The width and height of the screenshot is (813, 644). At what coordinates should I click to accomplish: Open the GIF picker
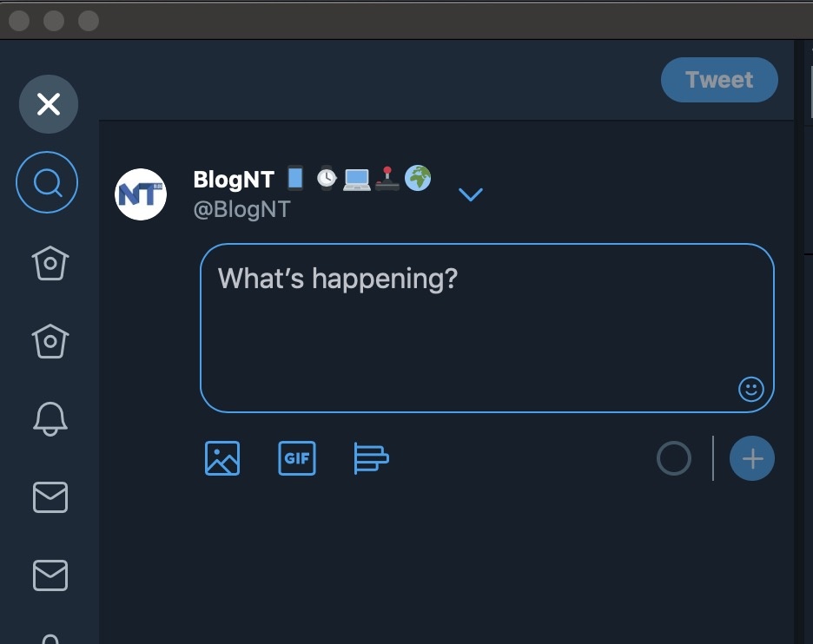(x=296, y=458)
